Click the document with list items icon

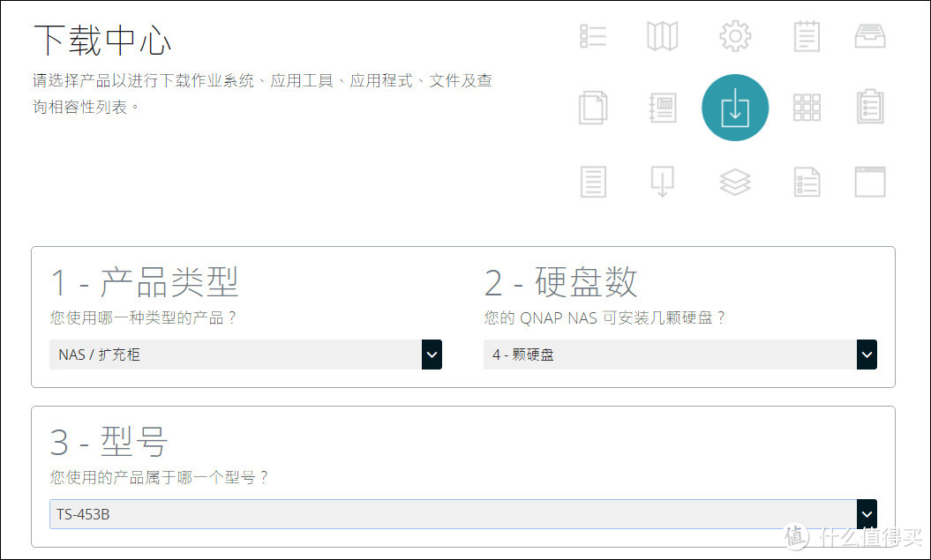coord(807,182)
